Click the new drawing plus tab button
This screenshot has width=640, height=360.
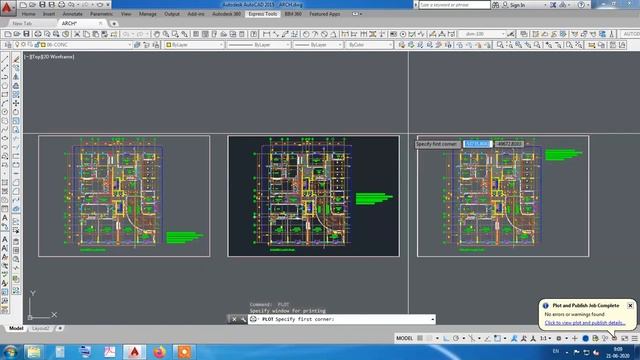114,24
